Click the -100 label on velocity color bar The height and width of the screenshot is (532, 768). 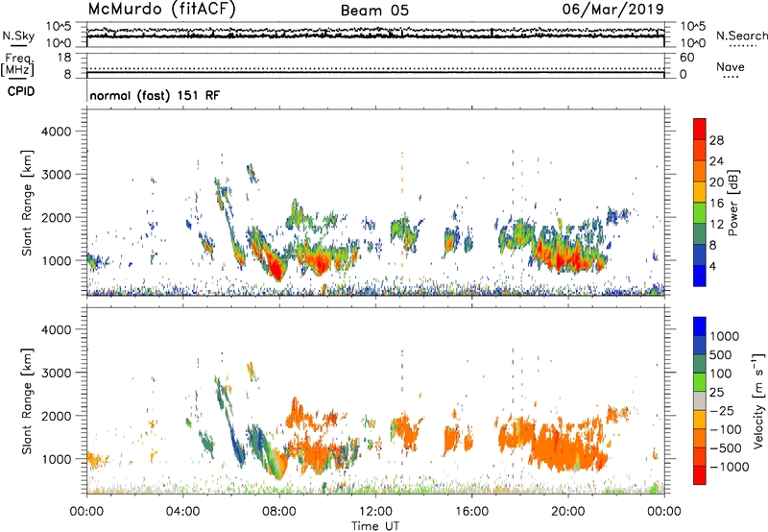[x=726, y=429]
